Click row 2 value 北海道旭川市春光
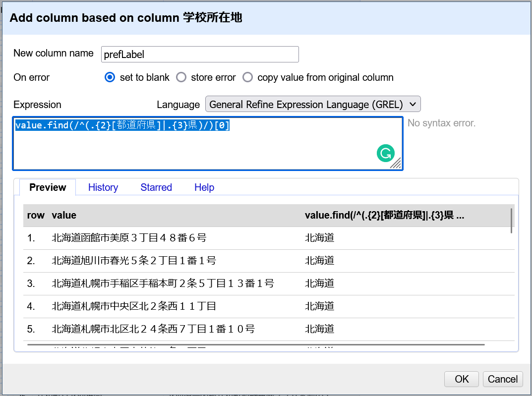This screenshot has height=396, width=532. (134, 260)
